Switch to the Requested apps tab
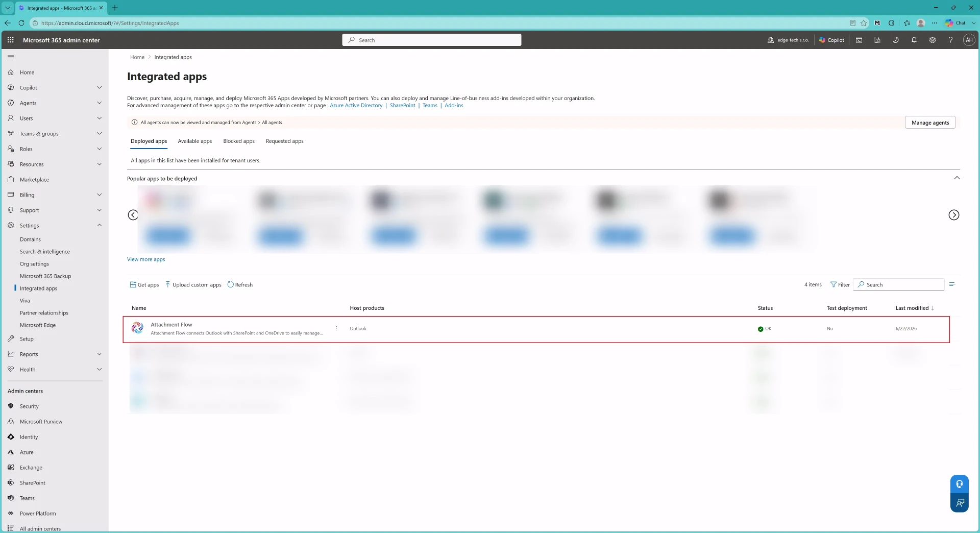 pos(284,141)
